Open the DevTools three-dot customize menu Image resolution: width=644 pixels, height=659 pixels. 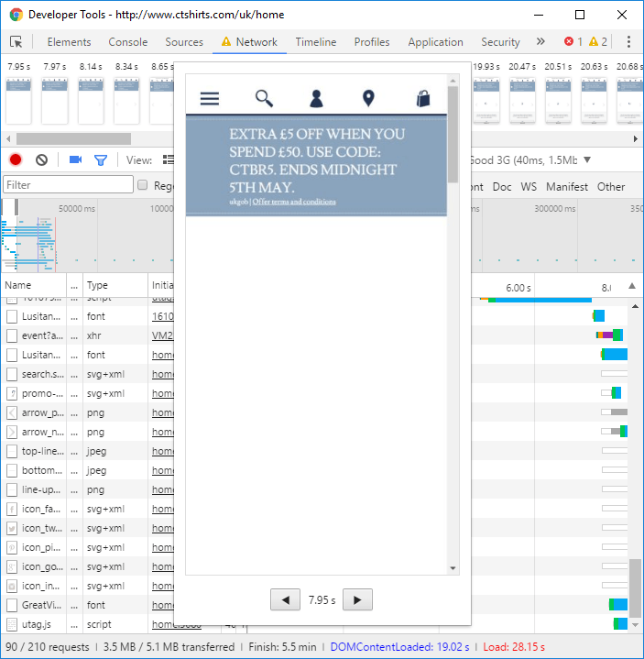tap(628, 42)
